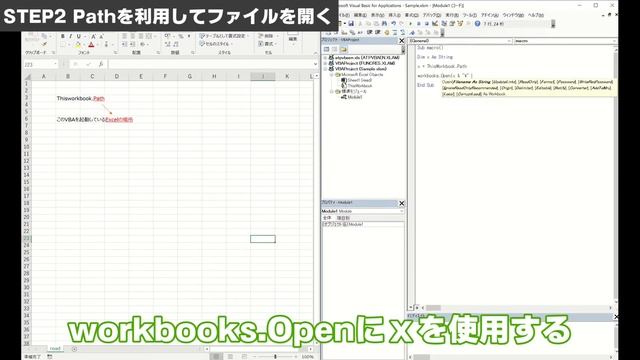Expand VBAProject (FUNCRES.XLAM) node
The image size is (640, 360).
[325, 63]
